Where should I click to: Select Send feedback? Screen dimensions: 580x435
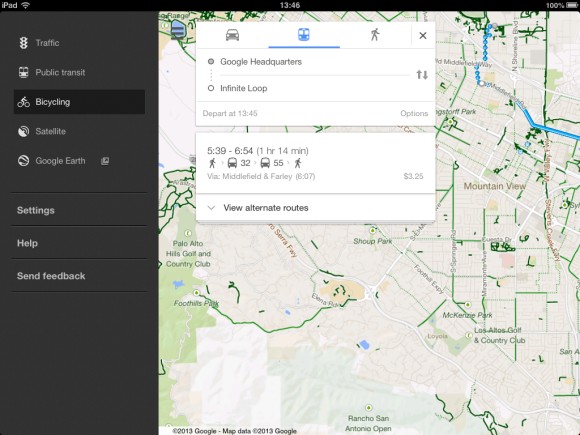(x=79, y=276)
